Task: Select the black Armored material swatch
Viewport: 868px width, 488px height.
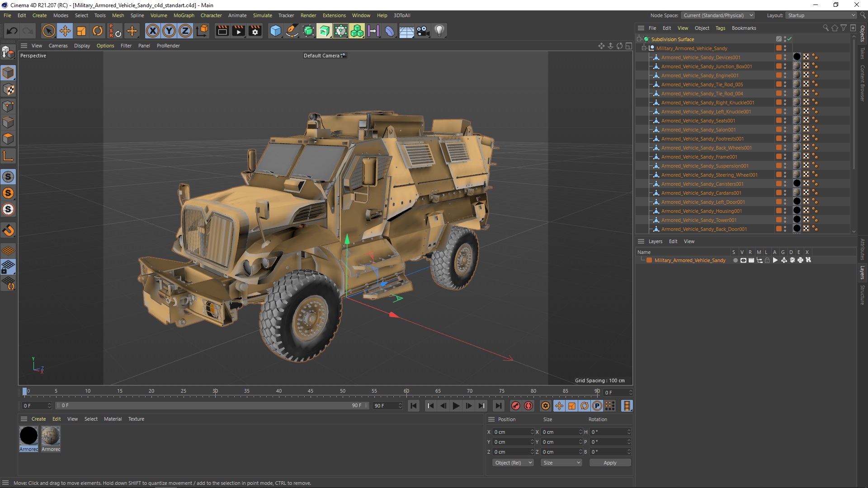Action: pyautogui.click(x=28, y=436)
